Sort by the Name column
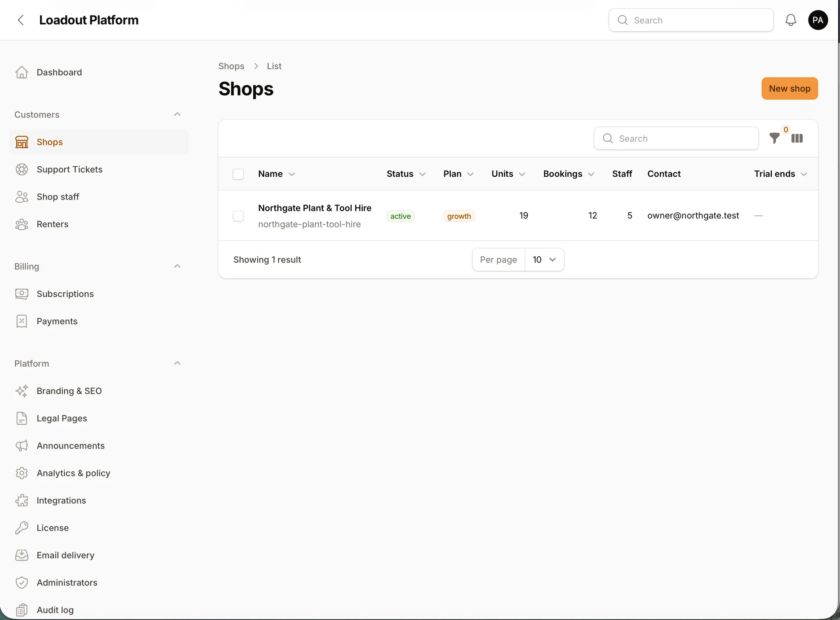Screen dimensions: 840x620 (x=276, y=174)
